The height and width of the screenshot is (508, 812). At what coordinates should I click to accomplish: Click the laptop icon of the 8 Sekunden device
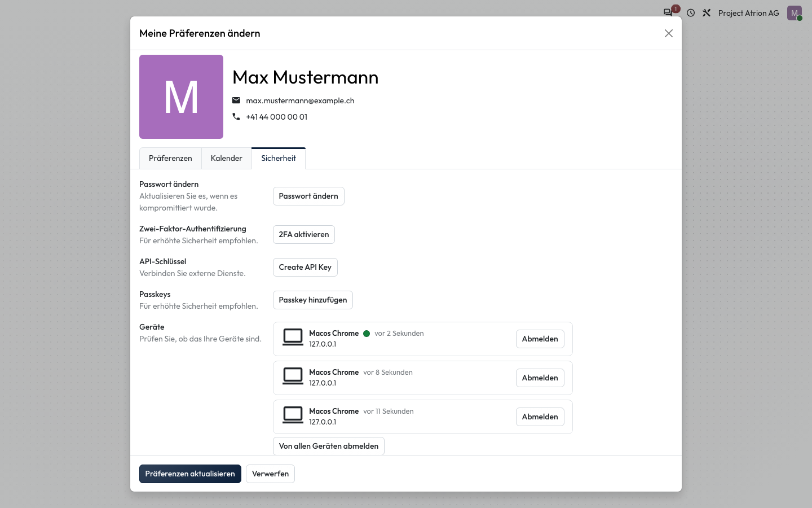[x=293, y=376]
